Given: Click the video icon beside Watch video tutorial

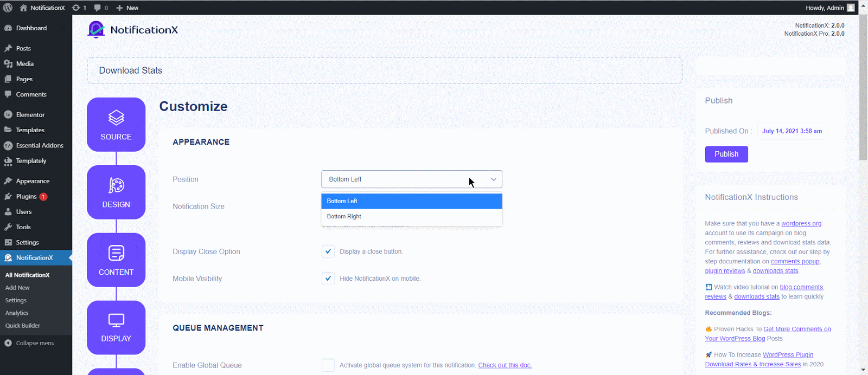Looking at the screenshot, I should pyautogui.click(x=709, y=287).
